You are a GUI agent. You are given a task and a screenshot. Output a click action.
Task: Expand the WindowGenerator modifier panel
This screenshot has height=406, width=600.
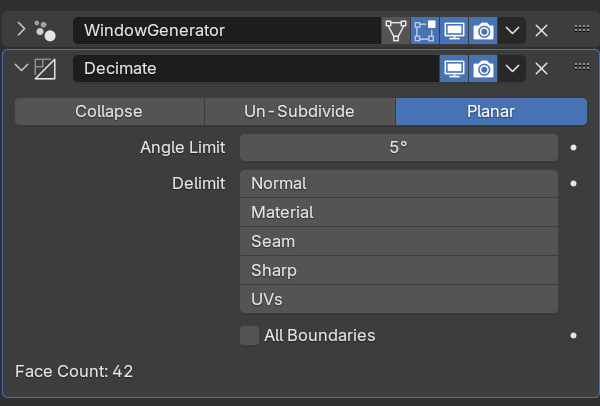pos(21,29)
